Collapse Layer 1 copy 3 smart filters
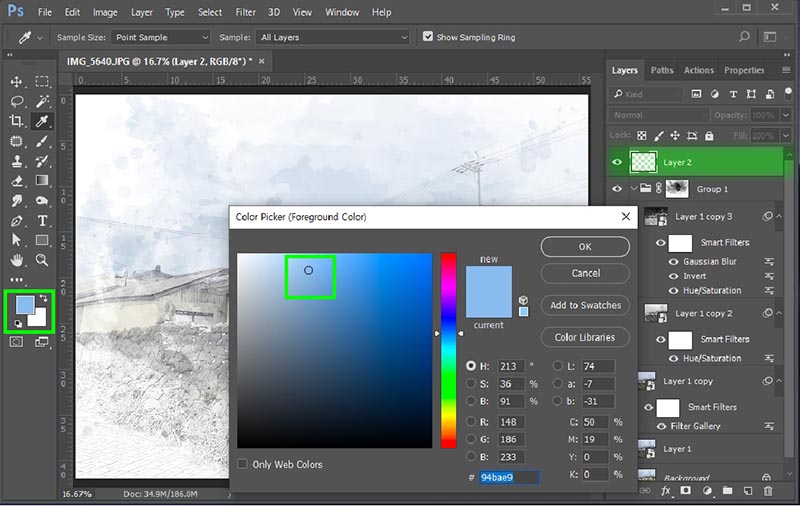This screenshot has height=506, width=800. pyautogui.click(x=779, y=216)
